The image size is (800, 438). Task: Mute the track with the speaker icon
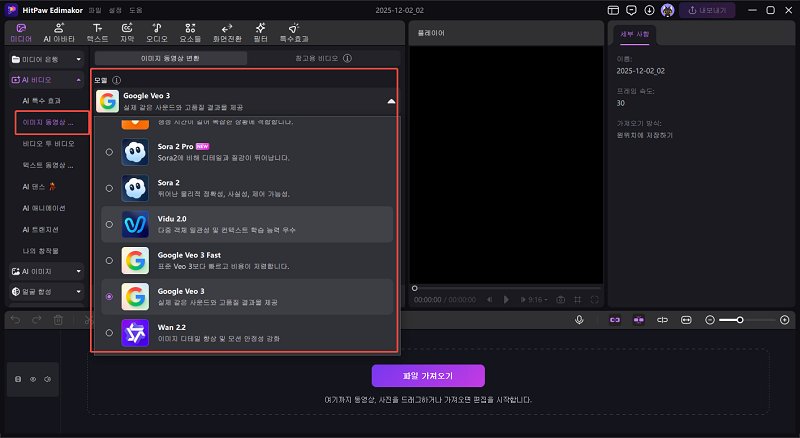coord(47,379)
